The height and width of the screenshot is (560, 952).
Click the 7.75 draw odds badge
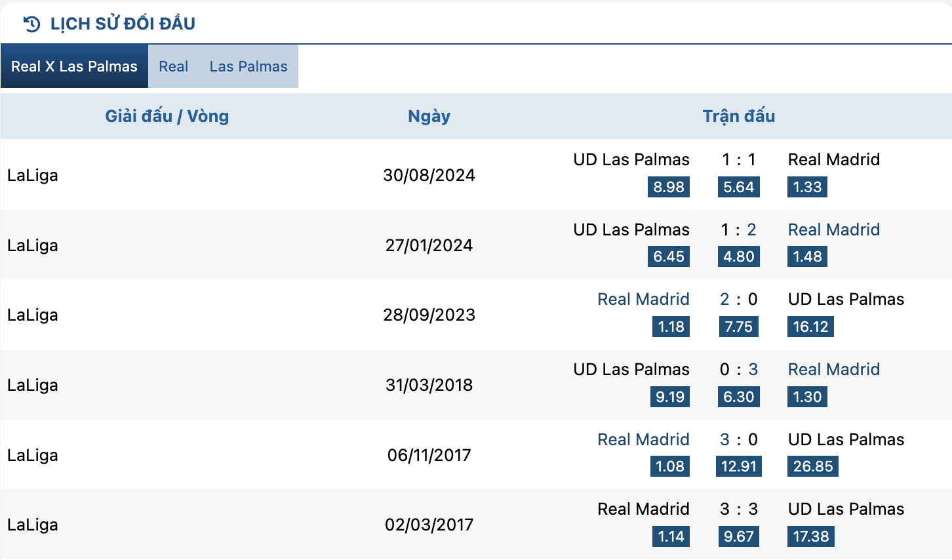click(x=739, y=327)
